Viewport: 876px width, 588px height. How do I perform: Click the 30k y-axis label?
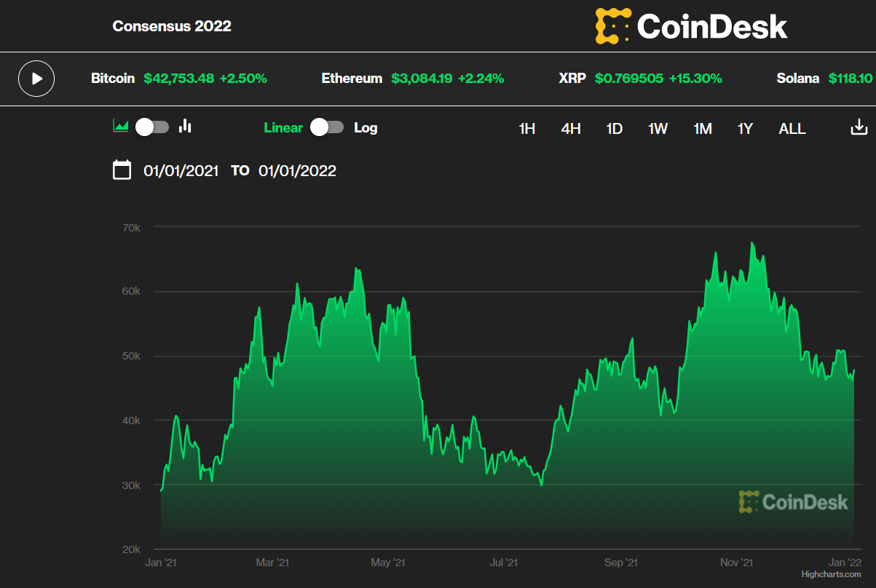(131, 485)
